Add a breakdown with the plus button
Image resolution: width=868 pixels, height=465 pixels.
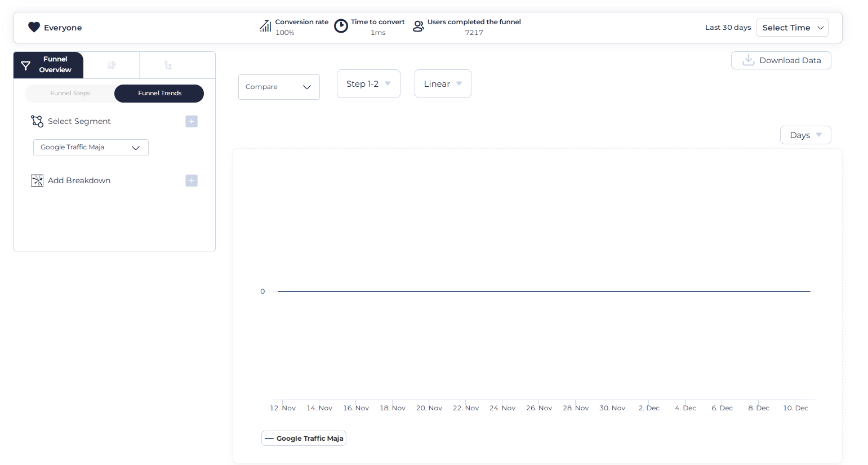pyautogui.click(x=192, y=180)
